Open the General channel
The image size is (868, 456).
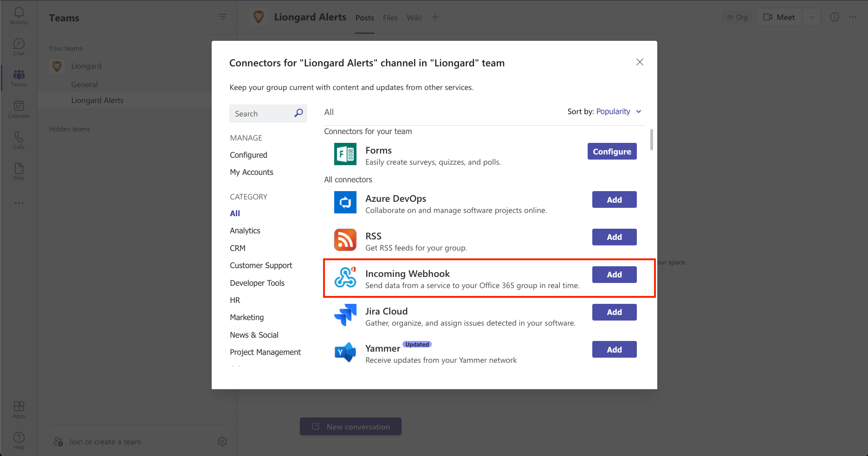point(84,84)
